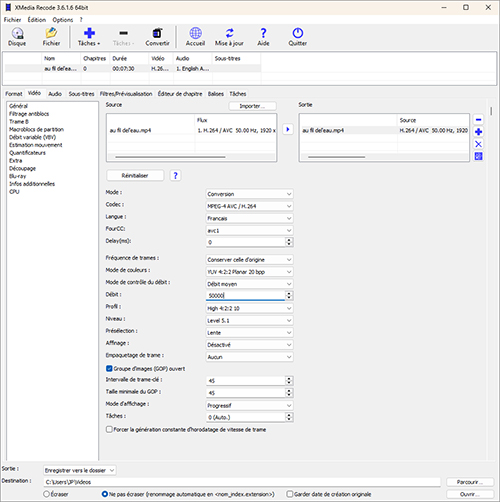This screenshot has height=502, width=500.
Task: Click the blue grid icon below the X icon
Action: coord(478,156)
